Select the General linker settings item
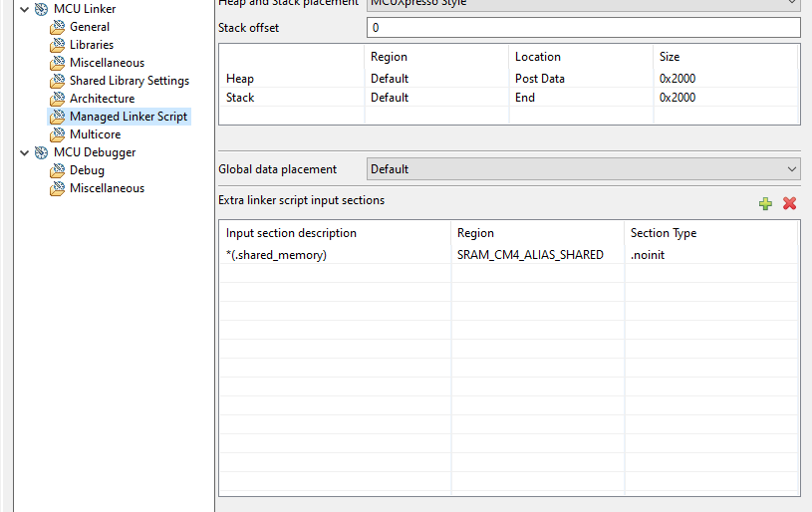Viewport: 812px width, 512px height. (90, 27)
